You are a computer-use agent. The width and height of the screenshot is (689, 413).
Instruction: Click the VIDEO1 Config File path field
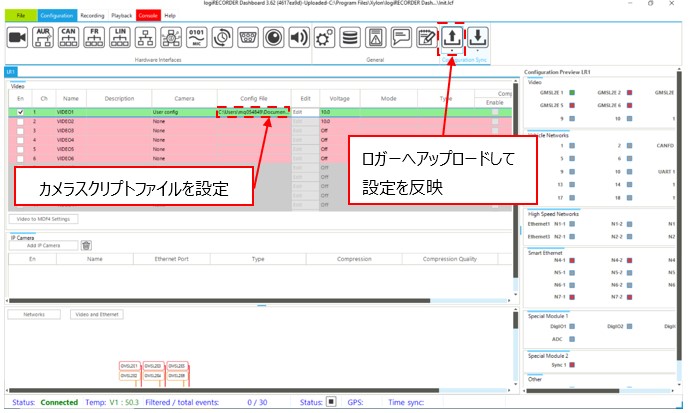[x=253, y=113]
